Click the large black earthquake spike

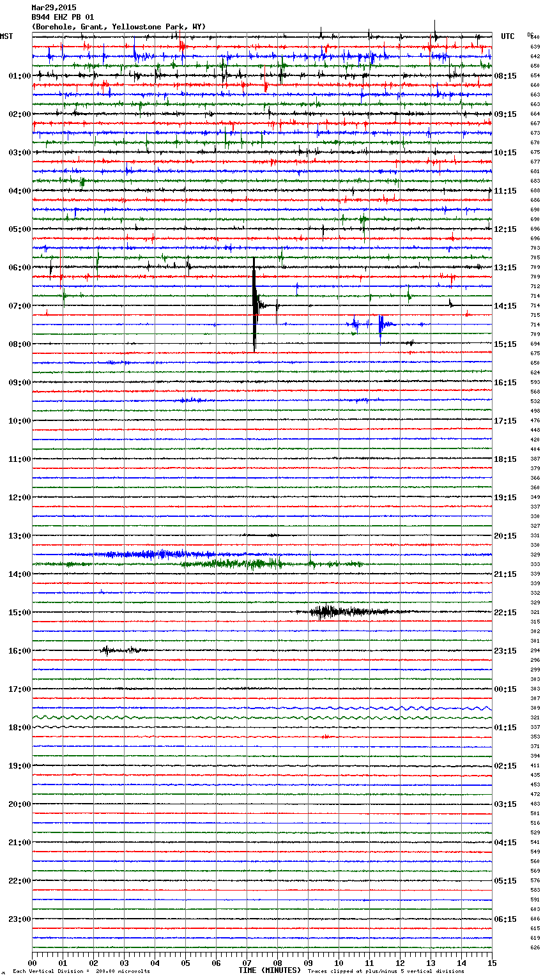[254, 304]
